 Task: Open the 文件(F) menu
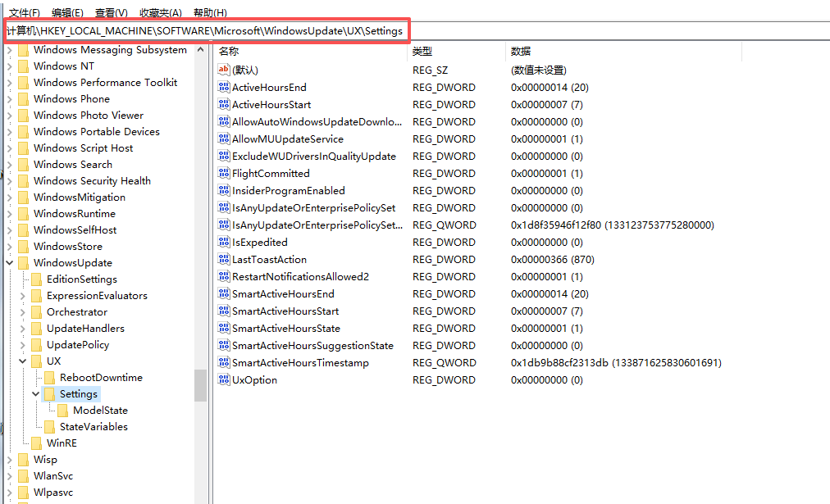pos(25,12)
